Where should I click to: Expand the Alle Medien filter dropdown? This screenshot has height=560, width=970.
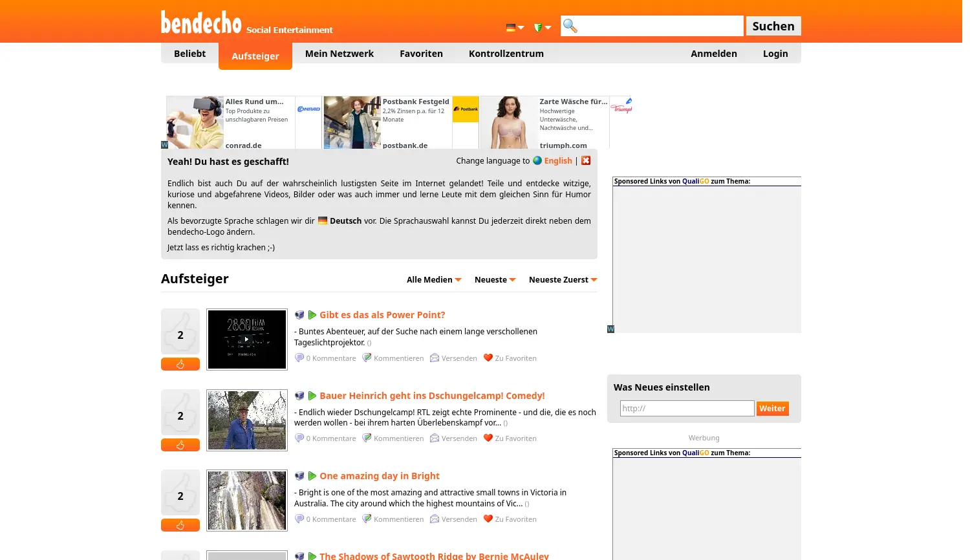(x=434, y=280)
